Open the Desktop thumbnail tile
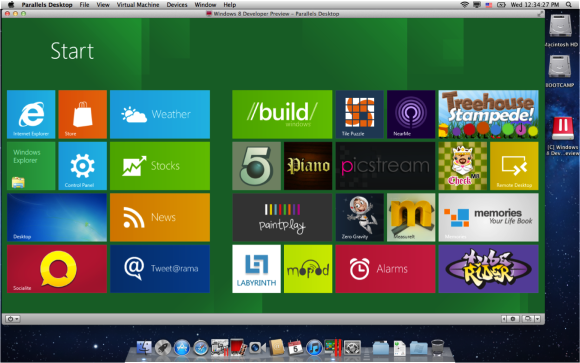 pos(57,218)
